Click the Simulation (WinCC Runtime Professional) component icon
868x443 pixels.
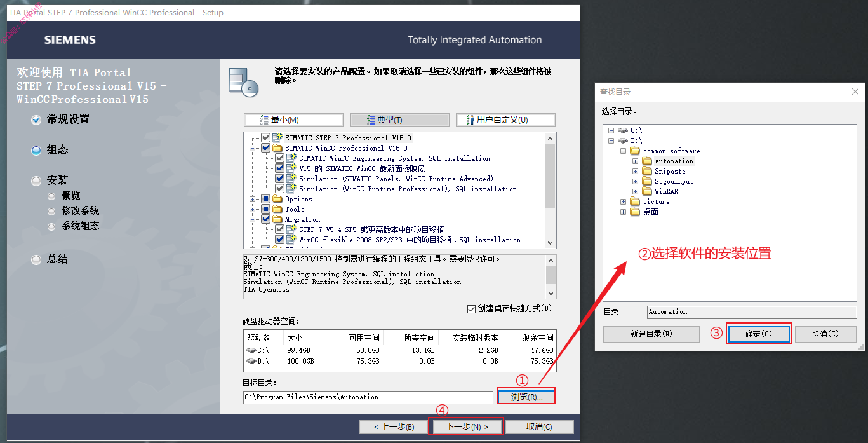pyautogui.click(x=291, y=189)
